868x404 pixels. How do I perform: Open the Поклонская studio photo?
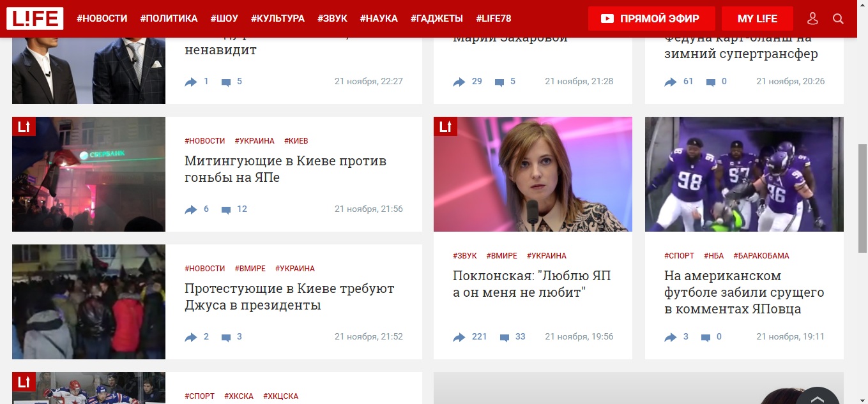pyautogui.click(x=533, y=174)
